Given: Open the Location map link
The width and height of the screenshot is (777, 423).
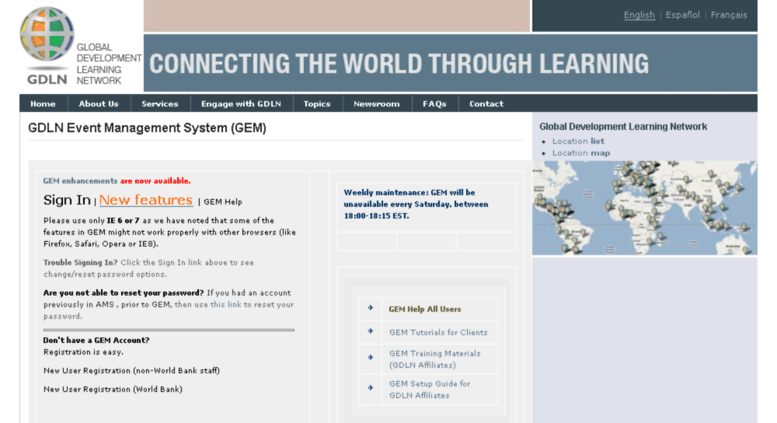Looking at the screenshot, I should click(x=581, y=153).
